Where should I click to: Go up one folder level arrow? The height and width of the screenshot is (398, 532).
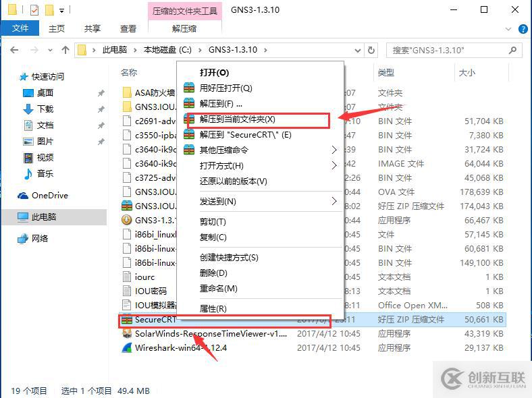[65, 50]
